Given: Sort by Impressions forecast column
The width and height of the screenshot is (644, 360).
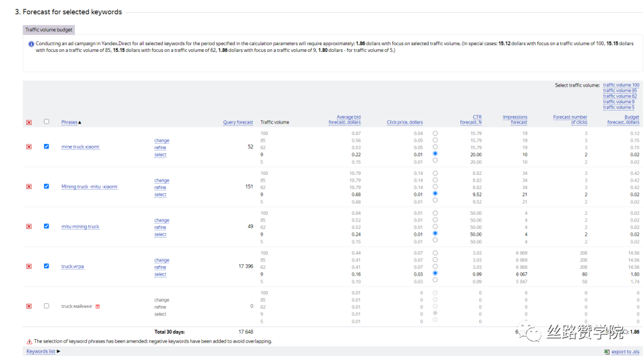Looking at the screenshot, I should click(x=515, y=120).
